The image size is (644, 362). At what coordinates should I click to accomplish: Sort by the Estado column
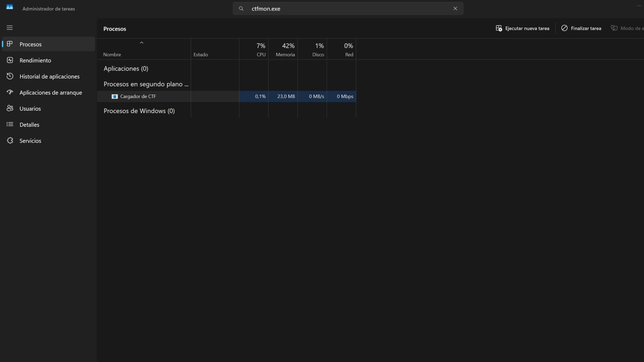[x=215, y=49]
